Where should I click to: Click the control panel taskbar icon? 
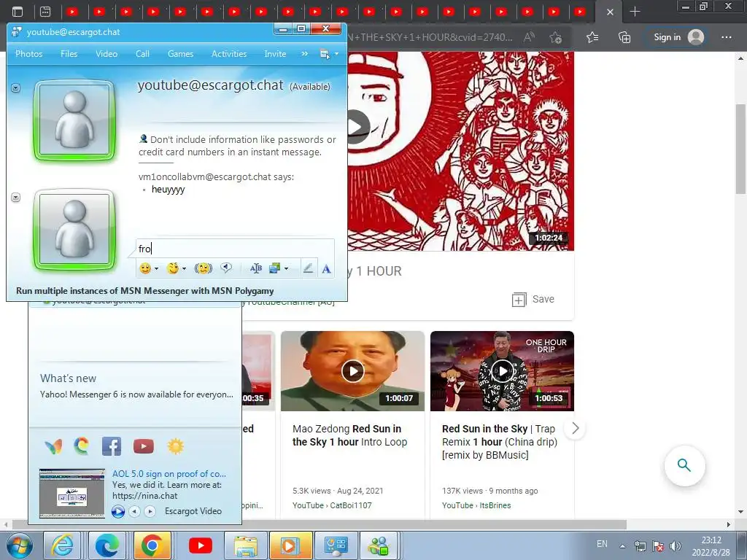[x=336, y=545]
